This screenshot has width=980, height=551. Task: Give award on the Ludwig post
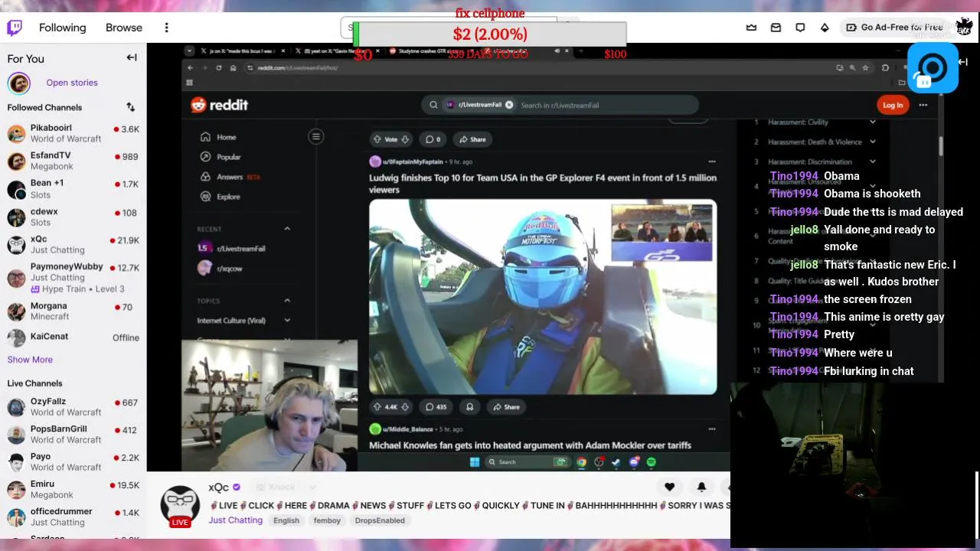click(x=470, y=407)
